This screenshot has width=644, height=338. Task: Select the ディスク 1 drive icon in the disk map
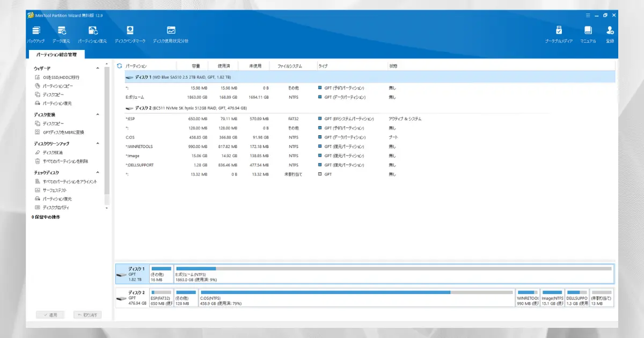(122, 275)
